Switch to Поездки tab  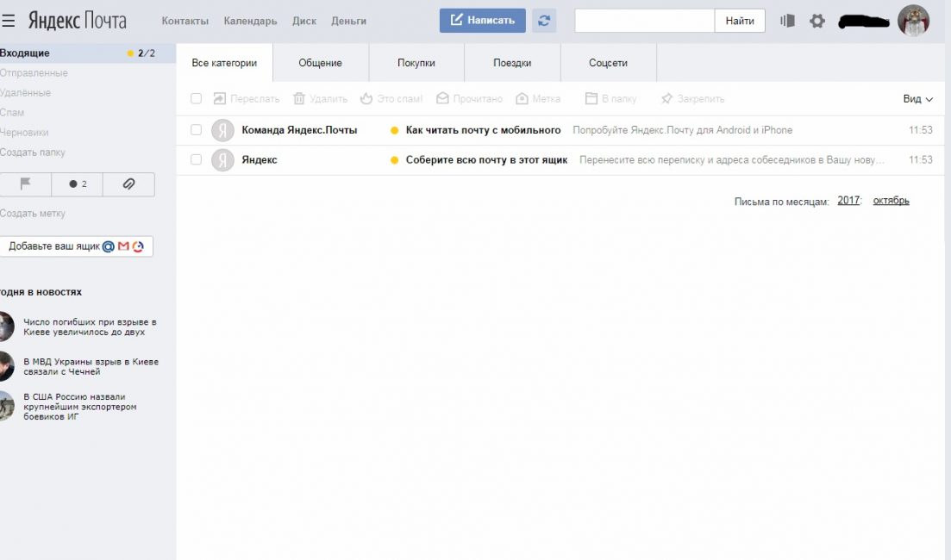click(512, 62)
